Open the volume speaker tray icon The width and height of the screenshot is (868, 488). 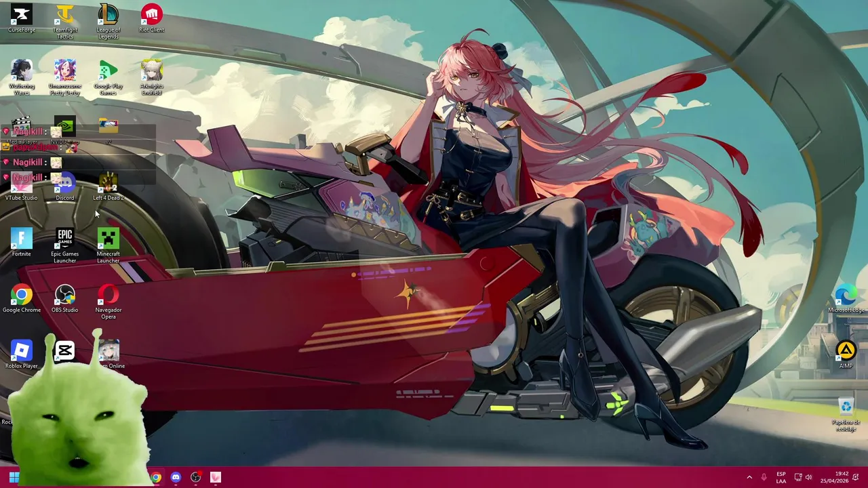pos(808,477)
